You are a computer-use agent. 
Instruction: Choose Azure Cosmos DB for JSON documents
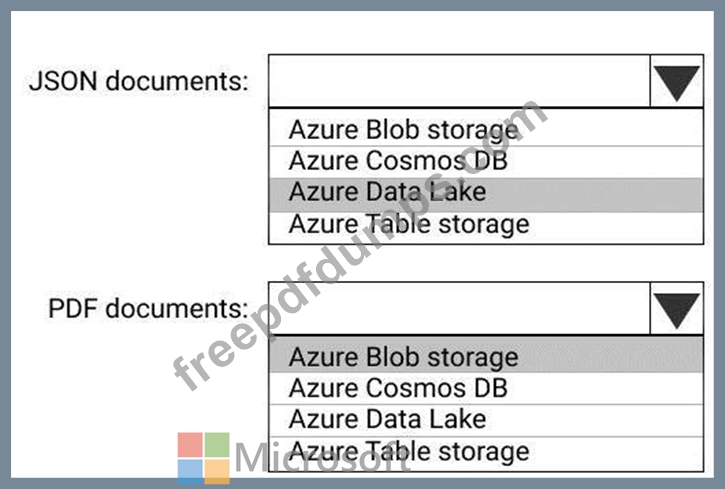(x=486, y=161)
